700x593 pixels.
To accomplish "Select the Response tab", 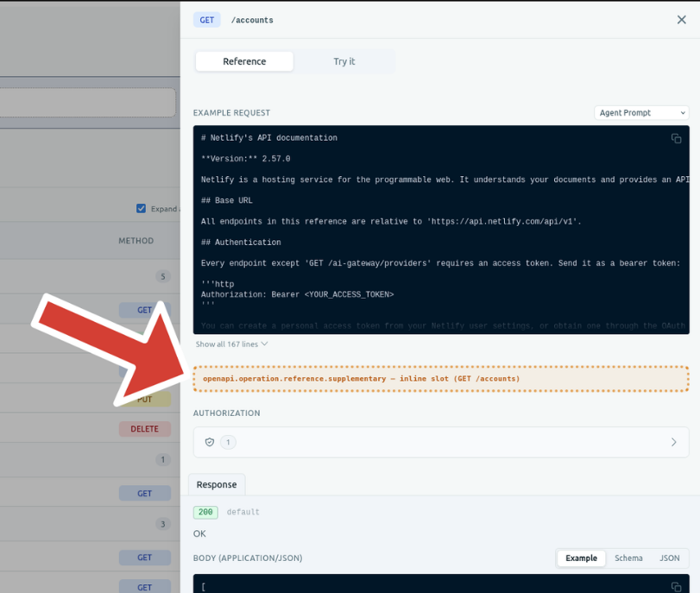I will (x=217, y=484).
